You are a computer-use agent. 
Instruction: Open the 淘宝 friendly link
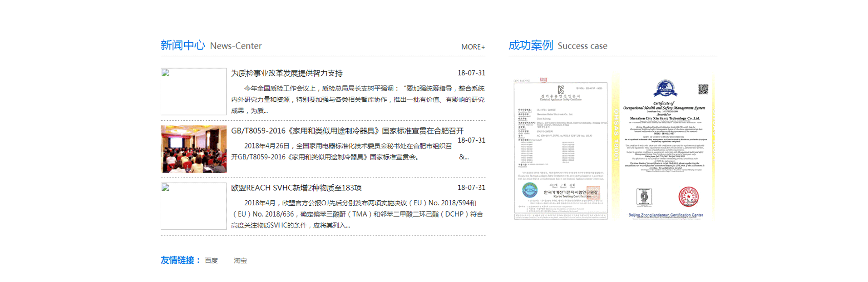click(240, 261)
